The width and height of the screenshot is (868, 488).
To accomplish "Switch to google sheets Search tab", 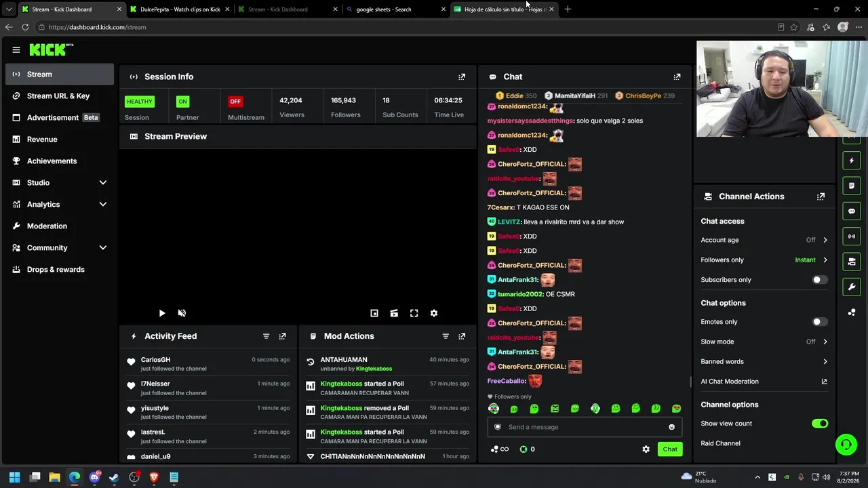I will point(396,9).
